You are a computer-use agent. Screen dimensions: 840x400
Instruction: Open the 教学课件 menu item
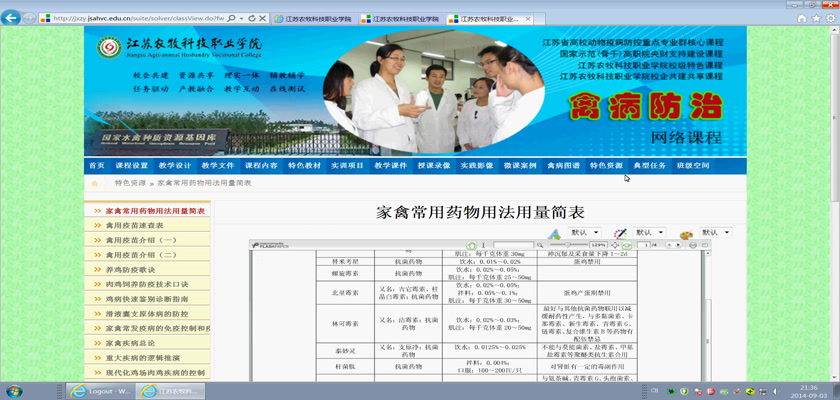(391, 166)
